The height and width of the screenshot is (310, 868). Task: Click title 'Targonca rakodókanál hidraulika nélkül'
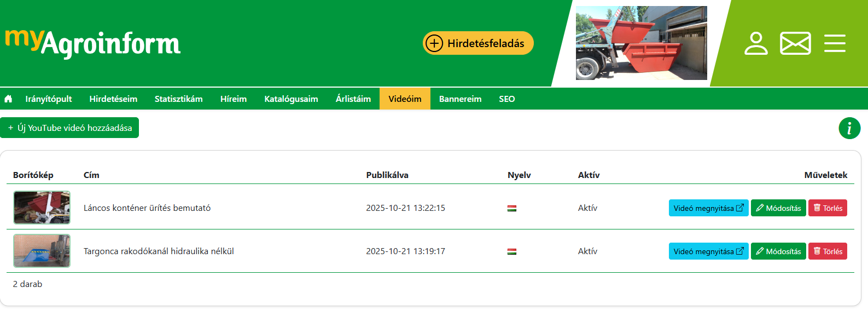(x=159, y=251)
